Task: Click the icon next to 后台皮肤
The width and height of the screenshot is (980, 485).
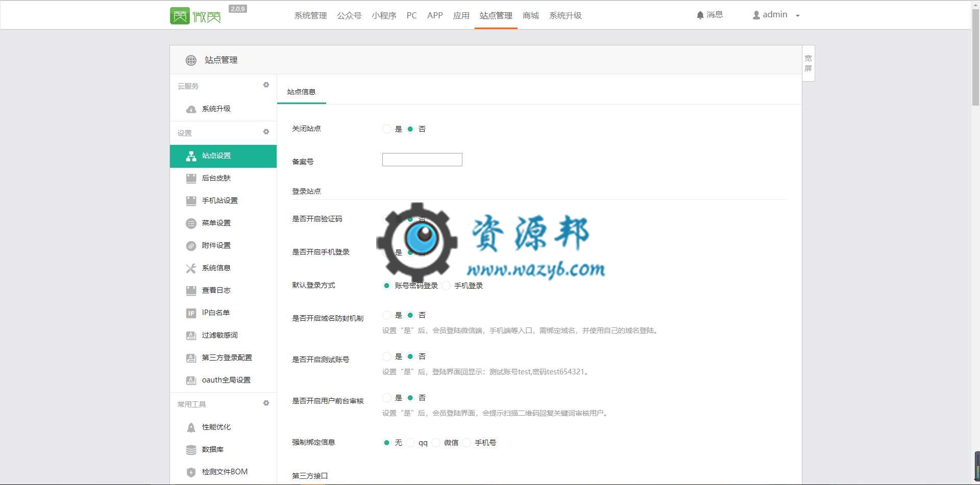Action: (x=191, y=178)
